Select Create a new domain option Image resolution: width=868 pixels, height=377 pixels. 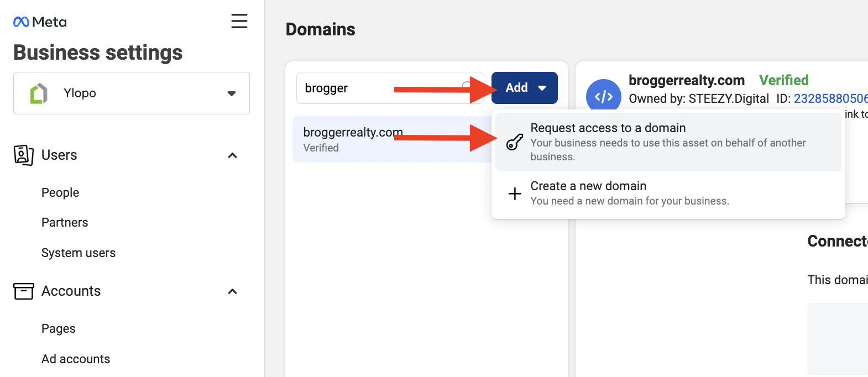pyautogui.click(x=668, y=193)
